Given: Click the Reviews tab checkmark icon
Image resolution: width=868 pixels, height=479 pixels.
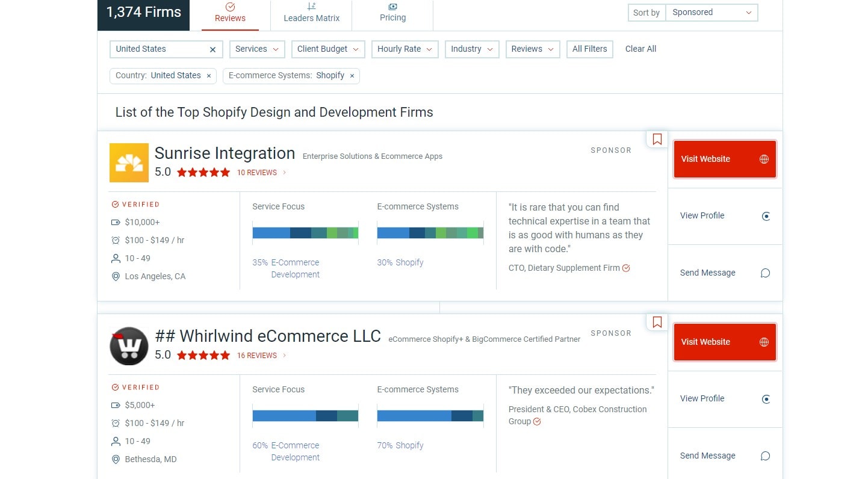Looking at the screenshot, I should (230, 7).
